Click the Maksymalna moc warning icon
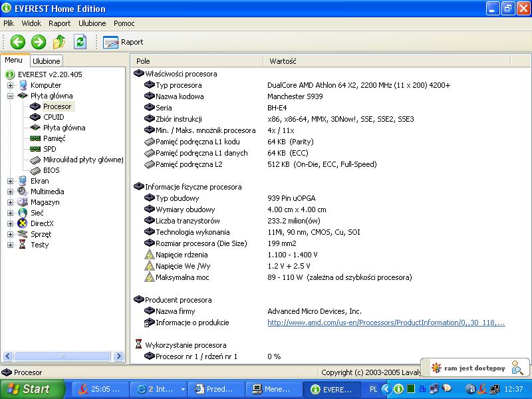 coord(149,277)
